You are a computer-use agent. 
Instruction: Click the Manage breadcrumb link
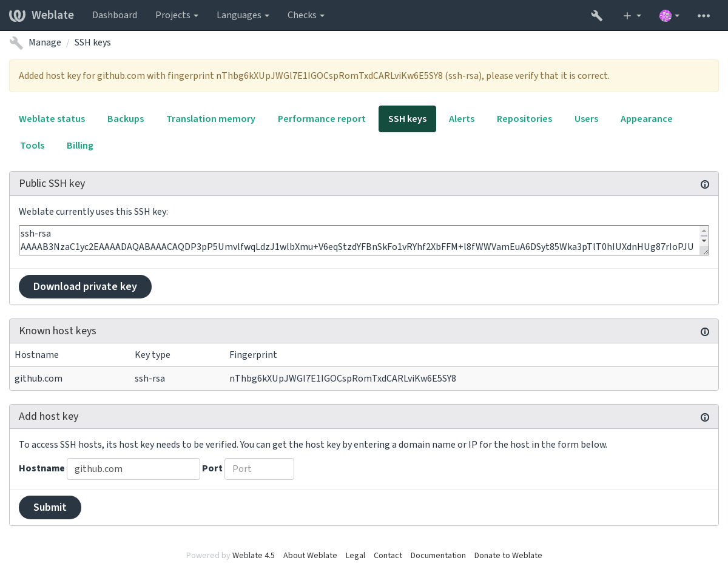[45, 42]
